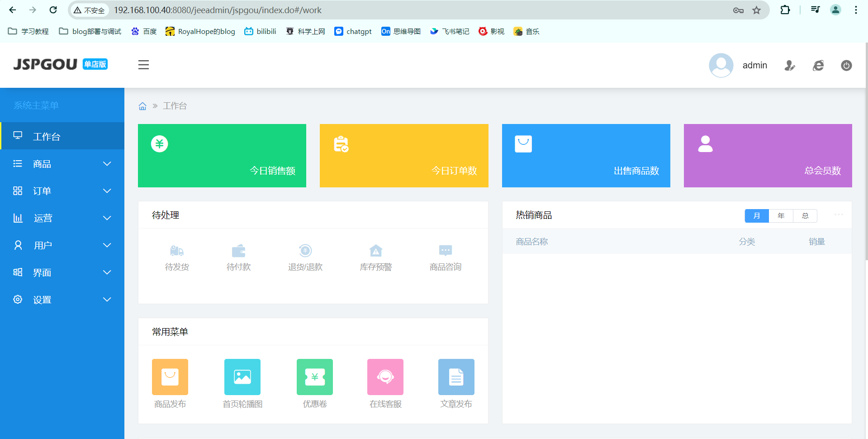Click the admin username link

pyautogui.click(x=754, y=65)
